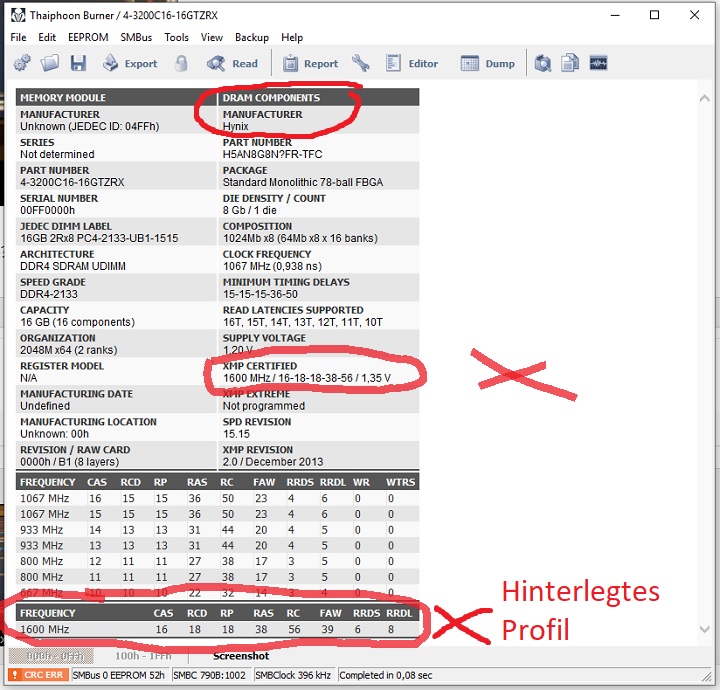Click the copy documents icon in toolbar
720x690 pixels.
point(570,63)
